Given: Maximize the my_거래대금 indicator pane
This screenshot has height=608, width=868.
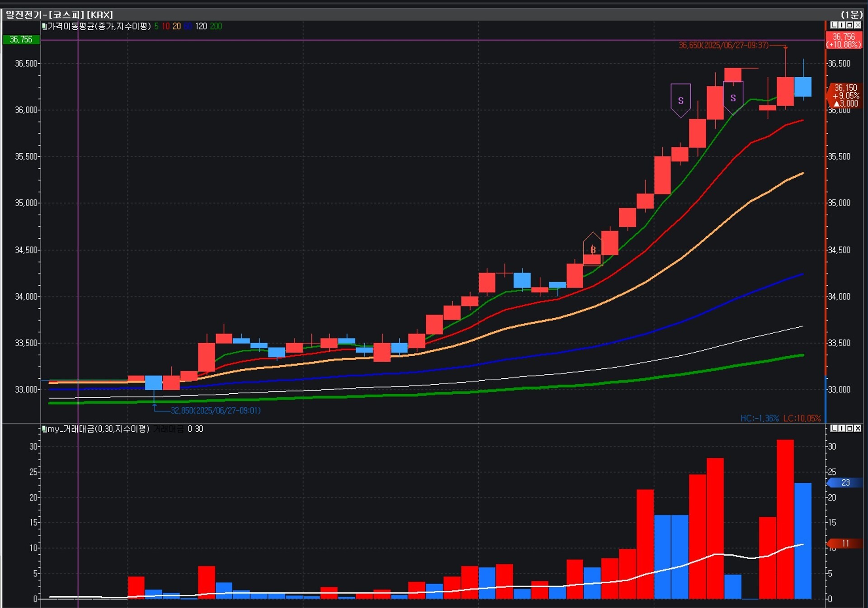Looking at the screenshot, I should (849, 428).
